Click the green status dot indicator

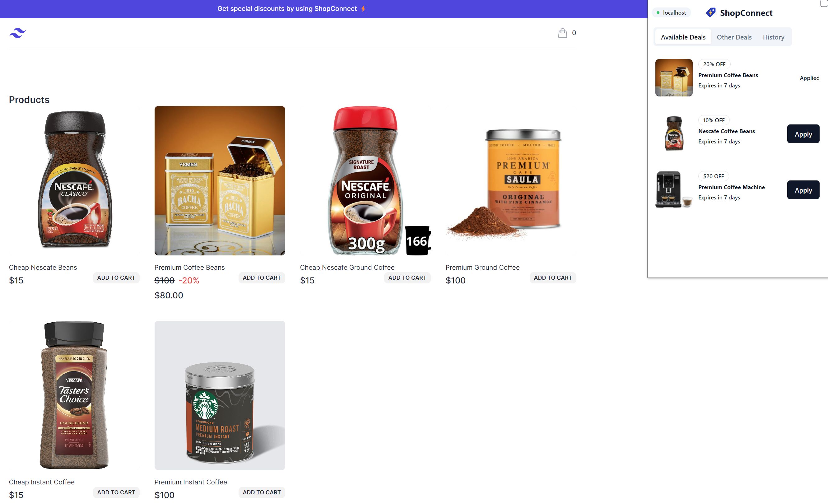pyautogui.click(x=659, y=12)
